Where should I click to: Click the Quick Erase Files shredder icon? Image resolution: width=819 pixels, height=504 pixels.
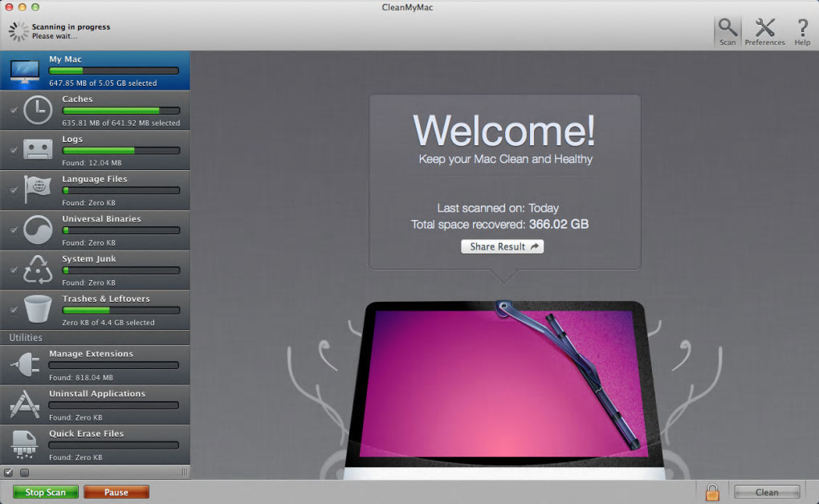(25, 445)
